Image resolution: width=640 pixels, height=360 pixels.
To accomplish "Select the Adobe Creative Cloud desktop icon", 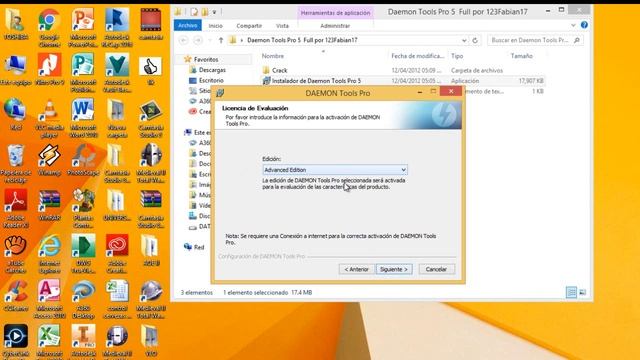I will point(117,253).
